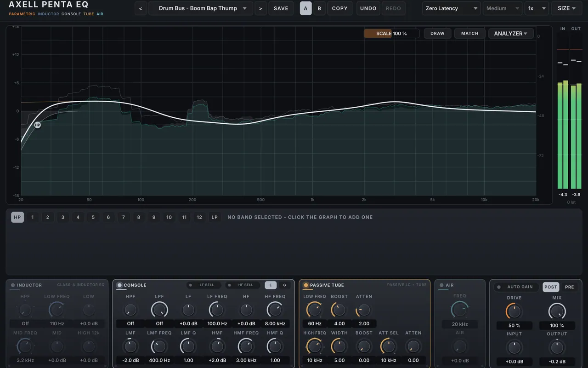Image resolution: width=588 pixels, height=368 pixels.
Task: Select band 5 tab
Action: pyautogui.click(x=93, y=217)
